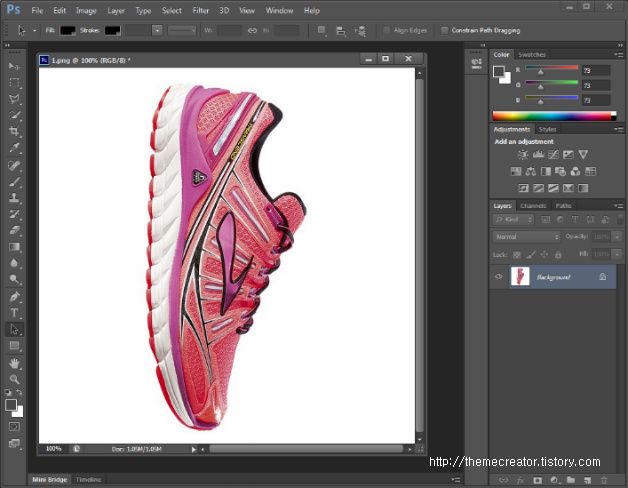Switch to the Swatches tab
The image size is (628, 488).
(x=532, y=54)
